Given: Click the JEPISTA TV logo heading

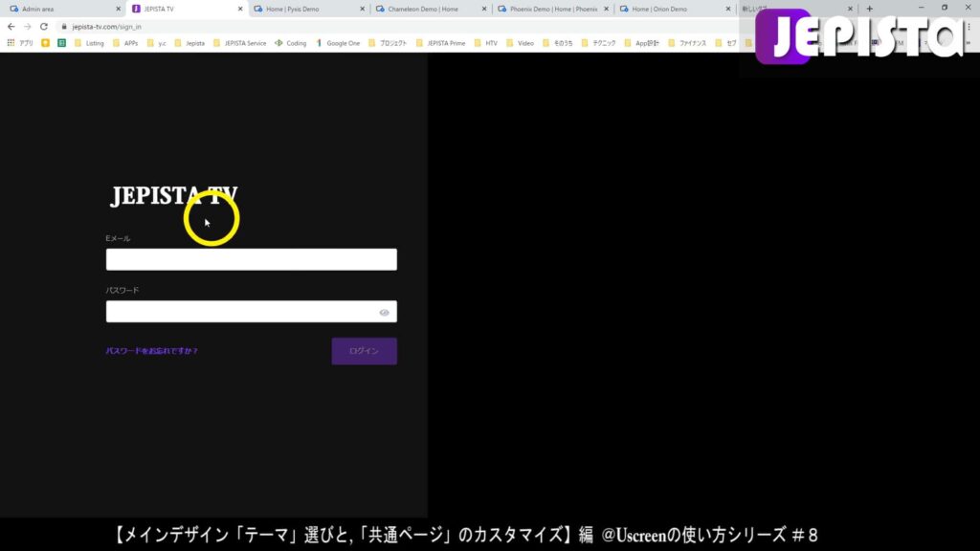Looking at the screenshot, I should tap(174, 195).
